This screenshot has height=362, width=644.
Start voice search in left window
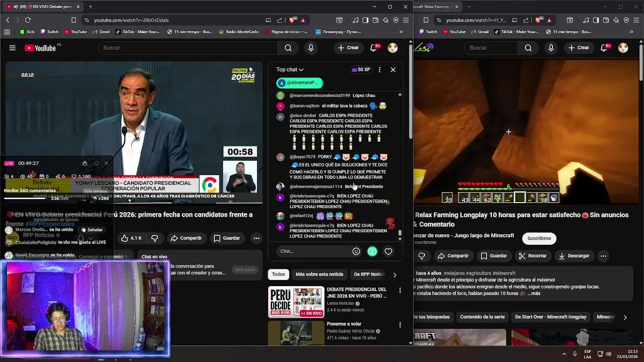click(311, 48)
